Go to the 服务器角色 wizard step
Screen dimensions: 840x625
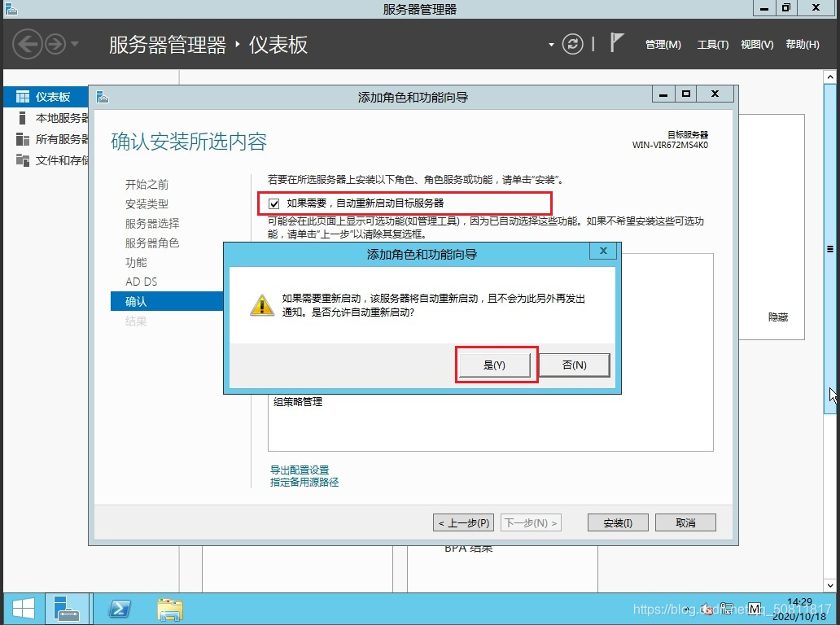(x=152, y=243)
